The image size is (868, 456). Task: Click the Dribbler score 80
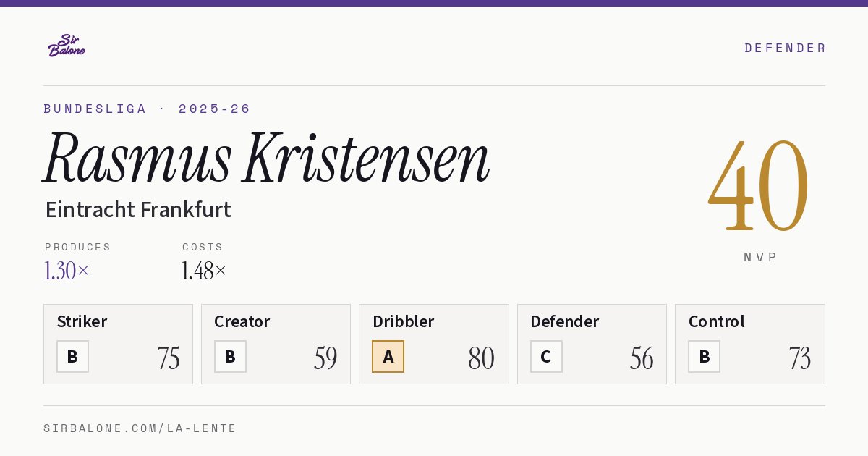click(x=481, y=358)
